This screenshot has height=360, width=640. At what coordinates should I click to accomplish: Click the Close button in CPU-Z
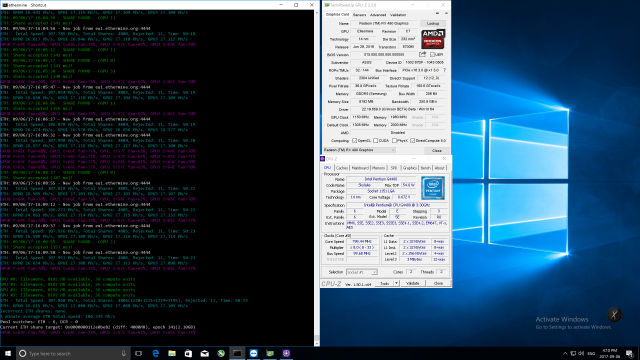click(438, 283)
